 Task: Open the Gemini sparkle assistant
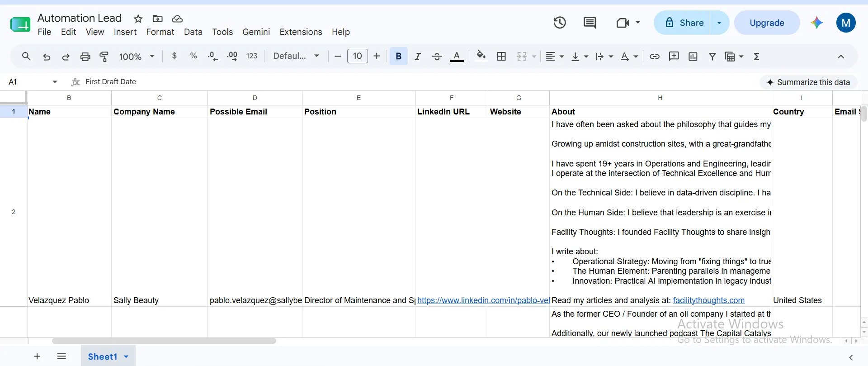click(x=817, y=23)
